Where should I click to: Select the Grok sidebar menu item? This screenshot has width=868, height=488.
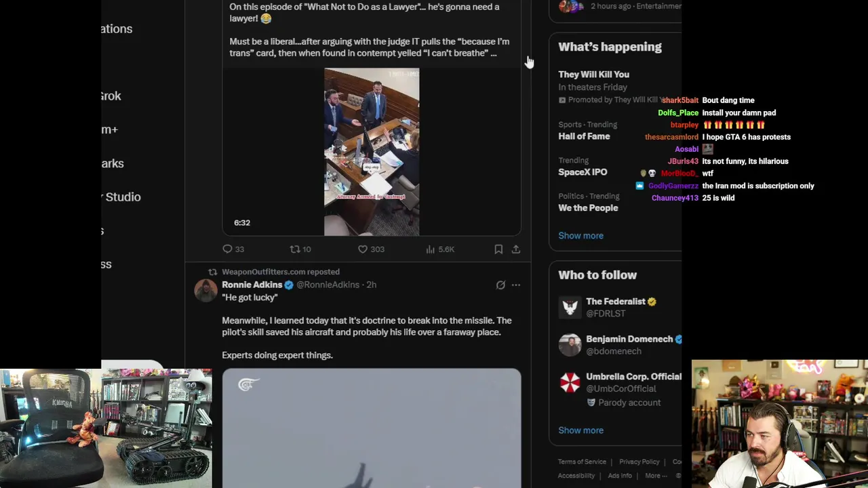click(x=111, y=96)
